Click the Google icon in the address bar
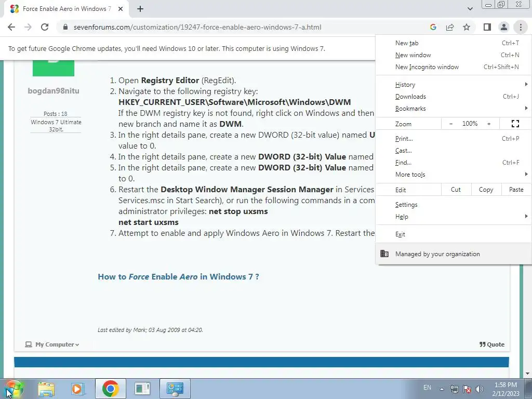The height and width of the screenshot is (399, 532). (x=433, y=27)
